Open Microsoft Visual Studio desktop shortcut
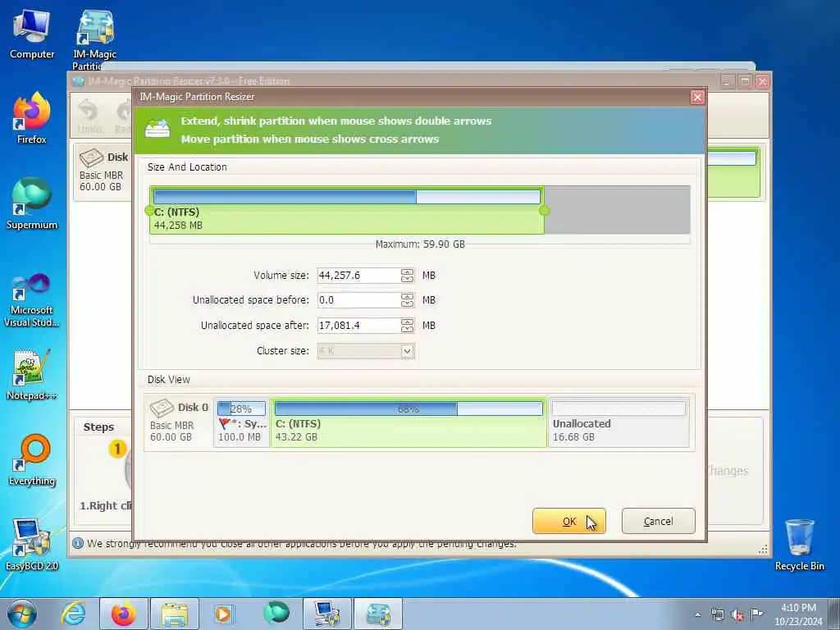Viewport: 840px width, 630px height. click(x=32, y=300)
